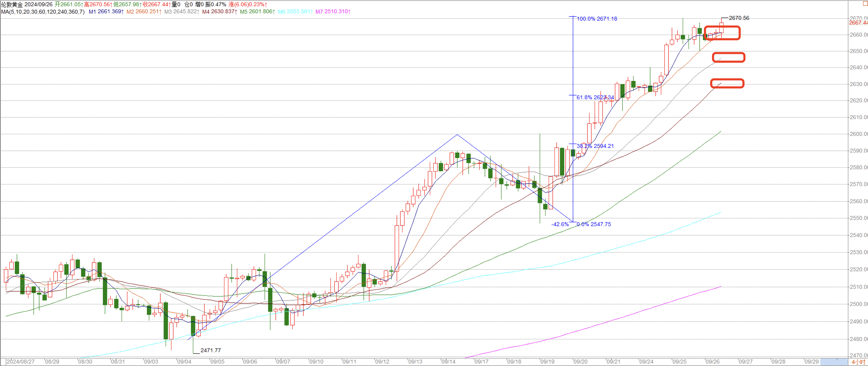Click the MA(5,10,20,30,60,120,240,360,7) indicator label
The image size is (868, 366).
(43, 12)
